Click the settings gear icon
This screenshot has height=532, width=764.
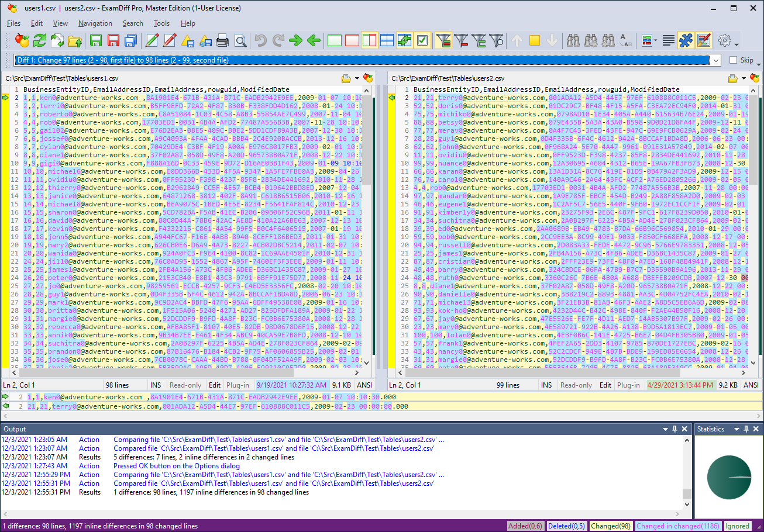pyautogui.click(x=725, y=40)
